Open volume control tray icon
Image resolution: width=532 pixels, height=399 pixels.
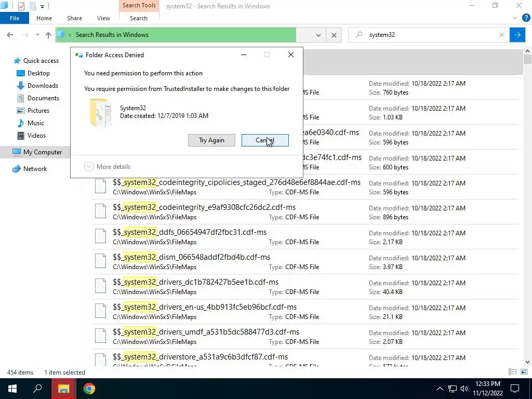(464, 389)
